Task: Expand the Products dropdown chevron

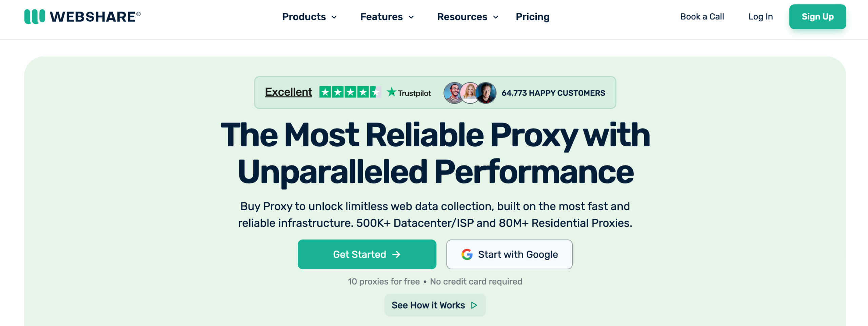Action: [x=334, y=17]
